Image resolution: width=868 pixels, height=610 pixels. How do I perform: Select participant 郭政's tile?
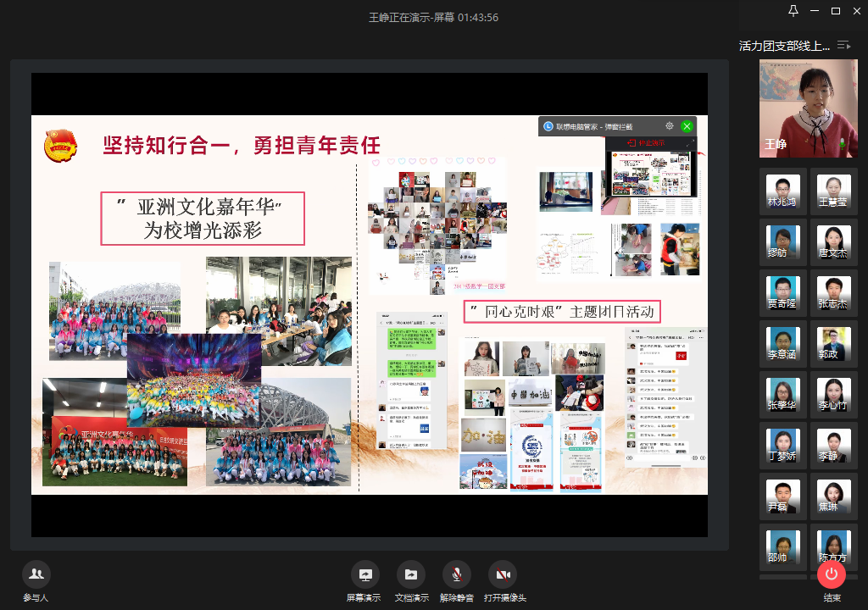(x=833, y=343)
